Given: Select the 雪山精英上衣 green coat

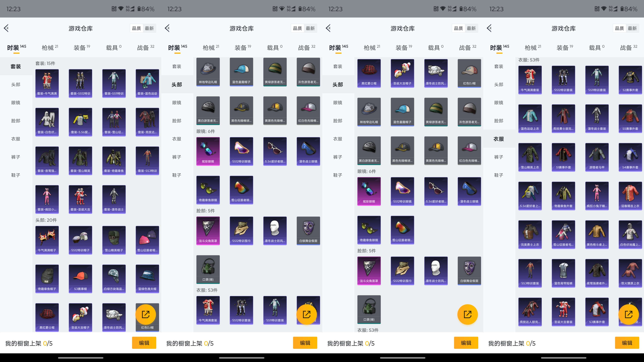Looking at the screenshot, I should click(530, 157).
